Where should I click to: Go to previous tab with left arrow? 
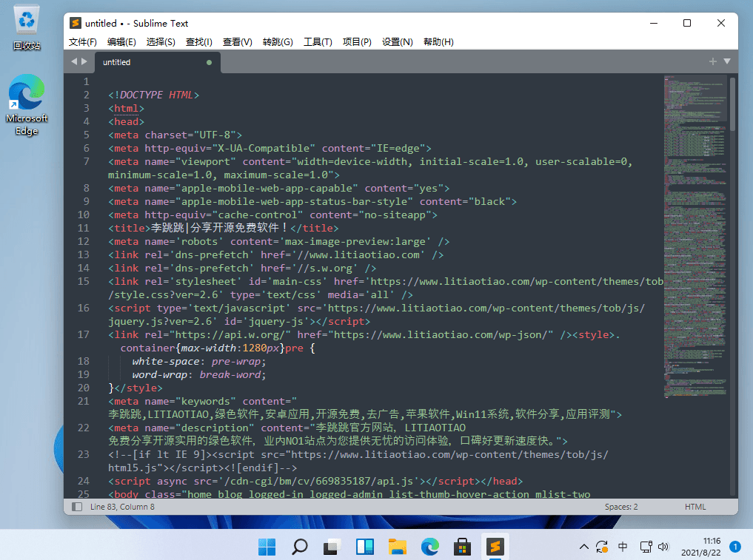click(74, 61)
